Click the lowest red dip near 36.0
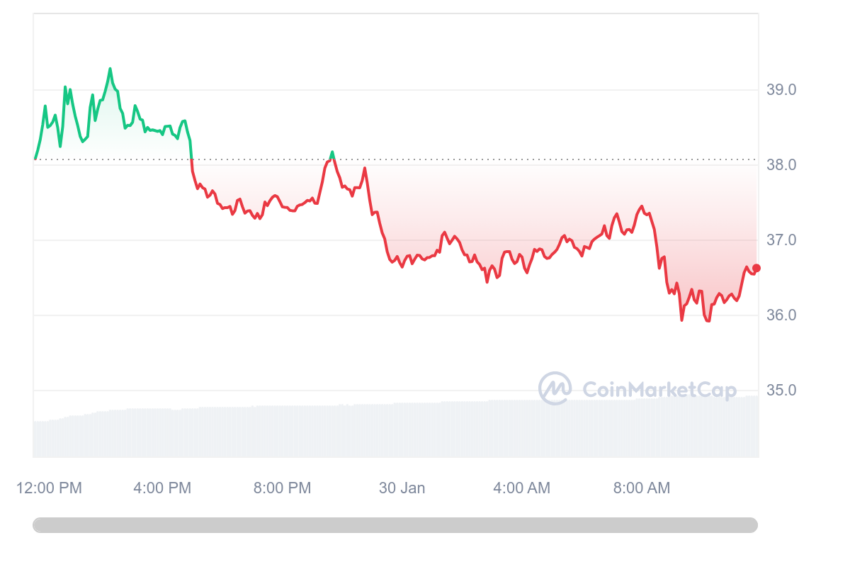This screenshot has height=567, width=850. pyautogui.click(x=707, y=320)
